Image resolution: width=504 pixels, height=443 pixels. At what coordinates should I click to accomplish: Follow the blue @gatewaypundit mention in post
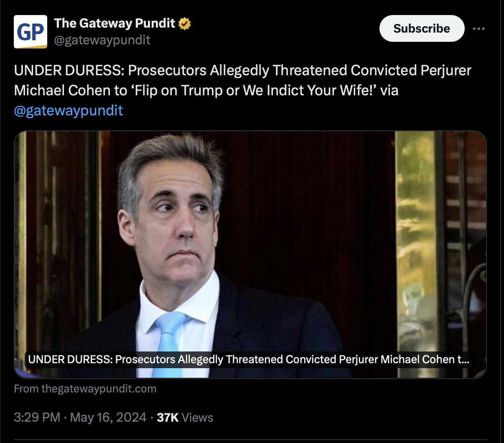tap(69, 110)
